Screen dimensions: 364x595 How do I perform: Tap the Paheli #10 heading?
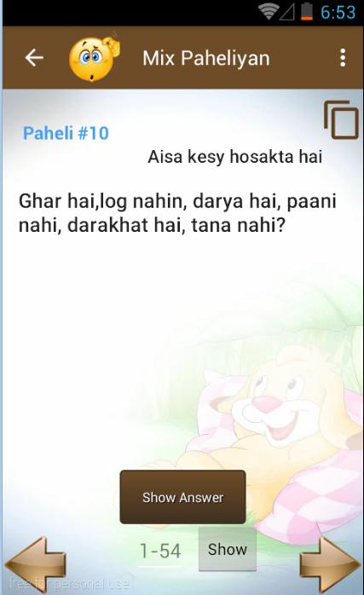point(66,133)
